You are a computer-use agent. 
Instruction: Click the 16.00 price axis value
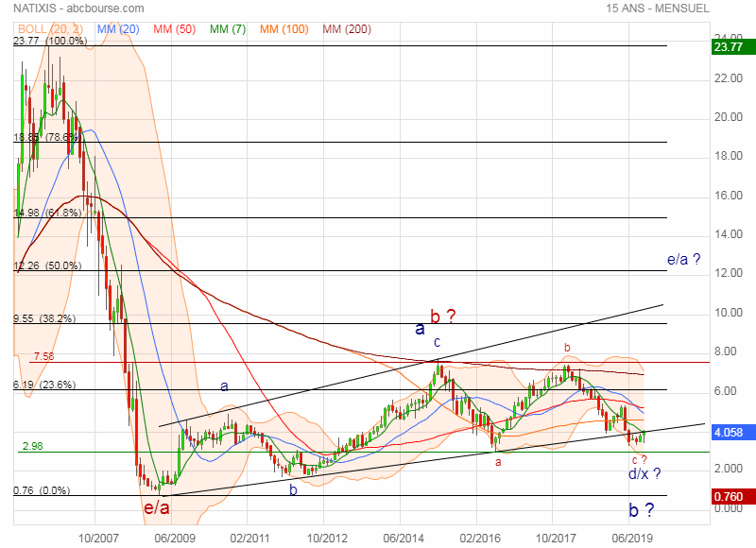[729, 196]
